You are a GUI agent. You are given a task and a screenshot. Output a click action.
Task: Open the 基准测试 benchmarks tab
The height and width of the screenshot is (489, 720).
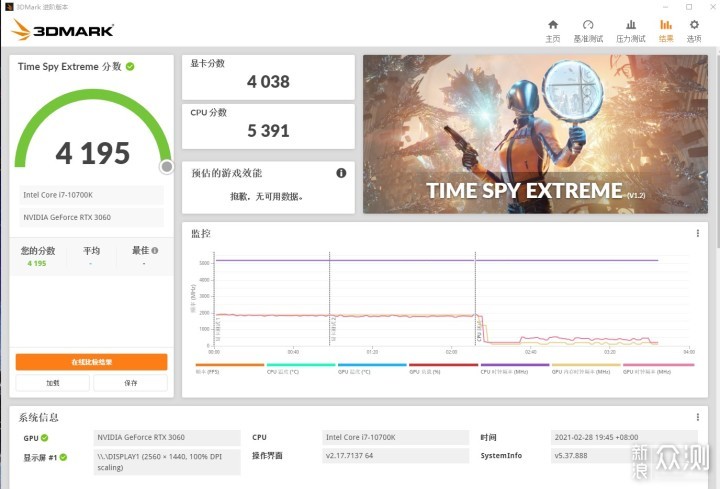[588, 31]
